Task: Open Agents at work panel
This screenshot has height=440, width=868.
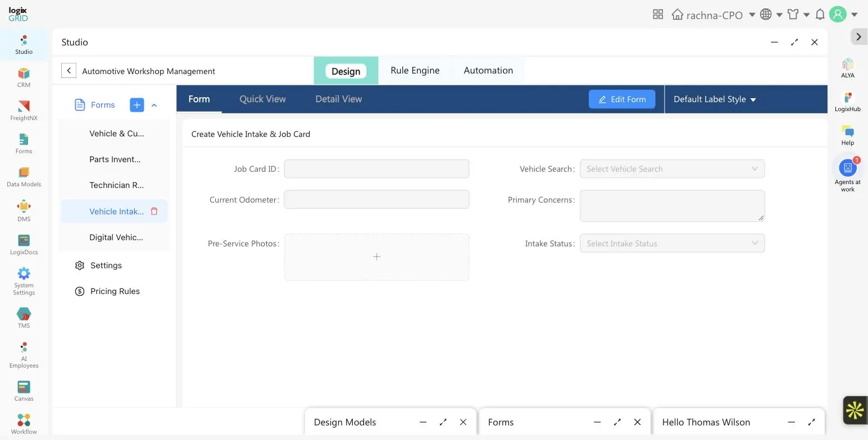Action: point(848,175)
